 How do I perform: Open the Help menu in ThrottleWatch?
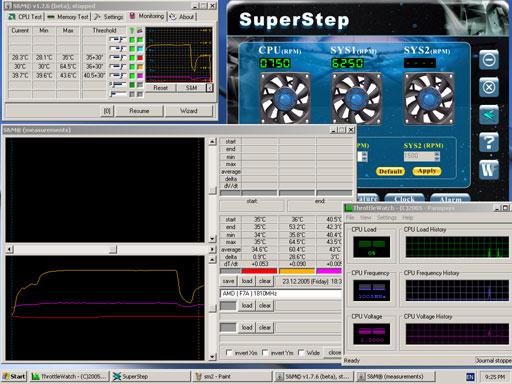(x=407, y=218)
